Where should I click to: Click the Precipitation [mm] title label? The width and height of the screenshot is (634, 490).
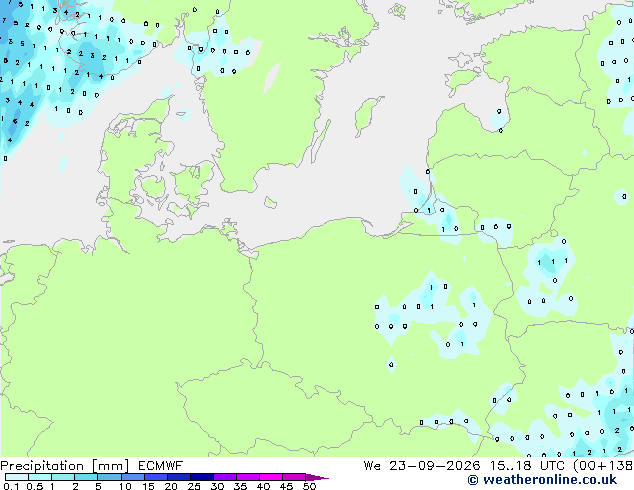pos(64,466)
